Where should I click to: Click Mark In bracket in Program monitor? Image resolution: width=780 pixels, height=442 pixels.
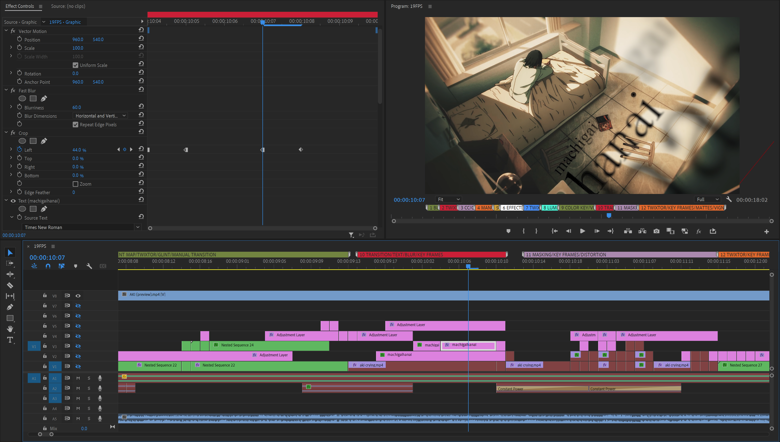coord(523,231)
